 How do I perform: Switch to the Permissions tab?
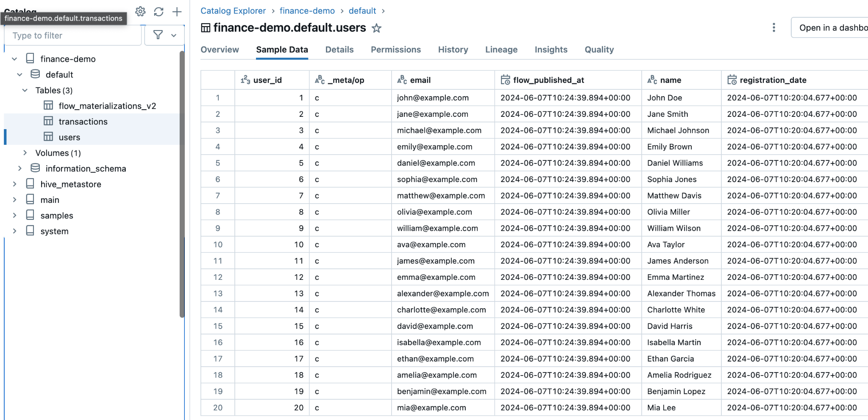click(x=396, y=50)
